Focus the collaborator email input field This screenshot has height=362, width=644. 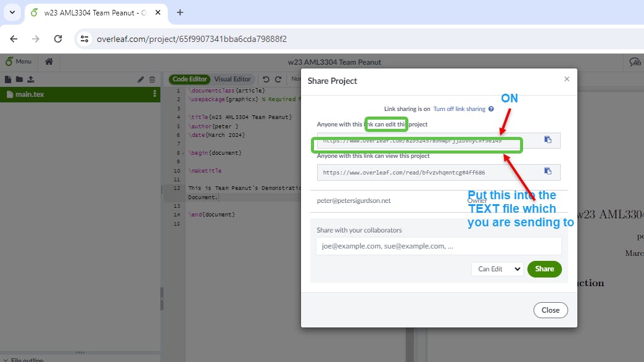click(439, 246)
